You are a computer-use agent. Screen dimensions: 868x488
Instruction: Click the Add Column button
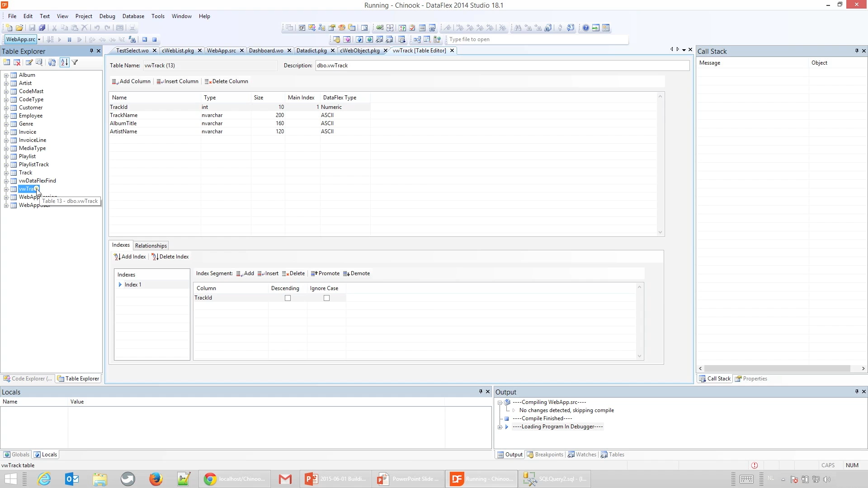[131, 82]
